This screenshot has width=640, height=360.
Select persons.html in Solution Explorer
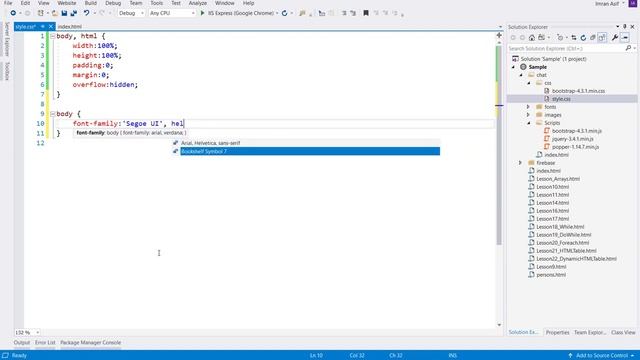point(551,275)
